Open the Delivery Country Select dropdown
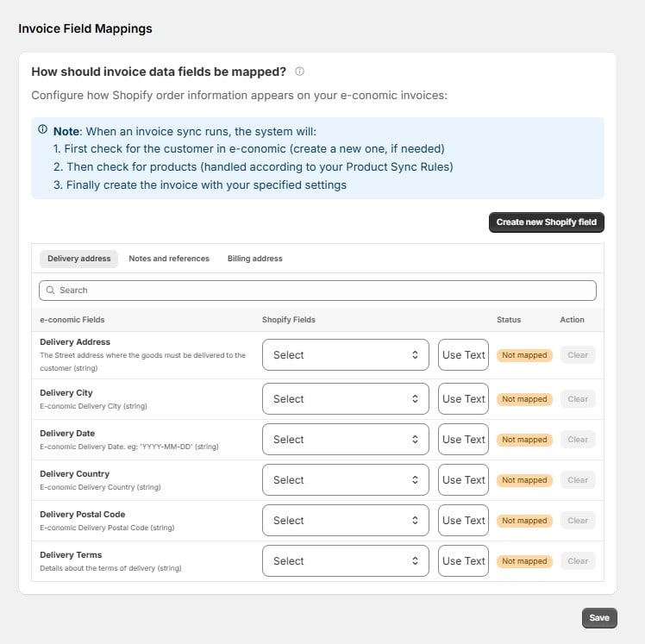Image resolution: width=645 pixels, height=644 pixels. [x=346, y=480]
